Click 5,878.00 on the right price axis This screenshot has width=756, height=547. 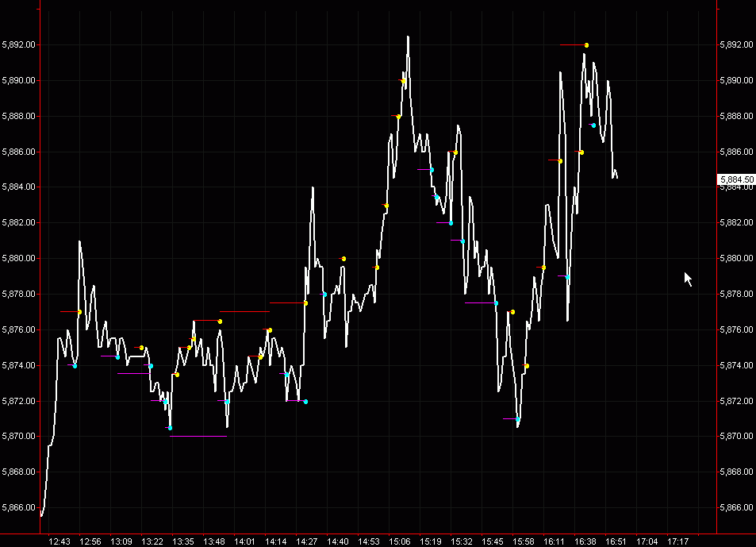(736, 295)
